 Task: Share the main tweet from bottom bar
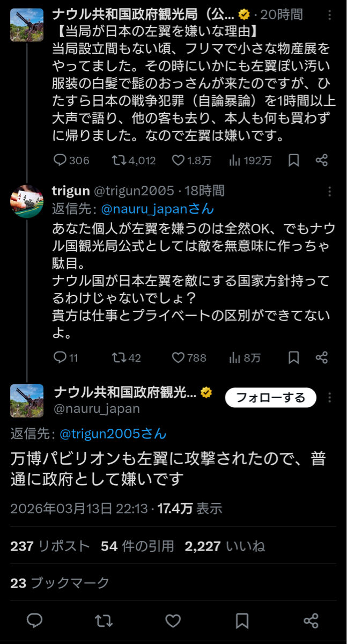click(311, 621)
